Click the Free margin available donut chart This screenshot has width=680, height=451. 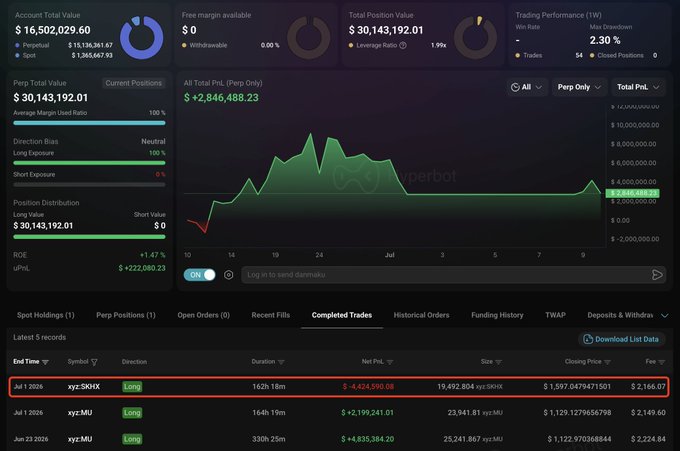[x=309, y=37]
